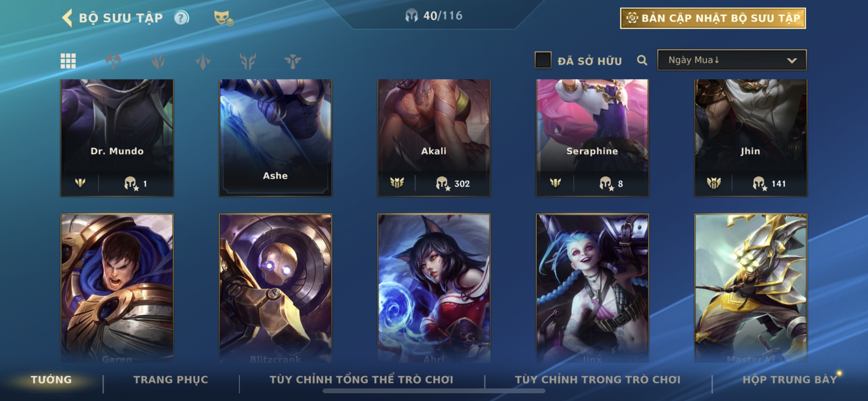Image resolution: width=868 pixels, height=401 pixels.
Task: Click Bản Cập Nhật Bộ Sưu Tập button
Action: click(713, 18)
